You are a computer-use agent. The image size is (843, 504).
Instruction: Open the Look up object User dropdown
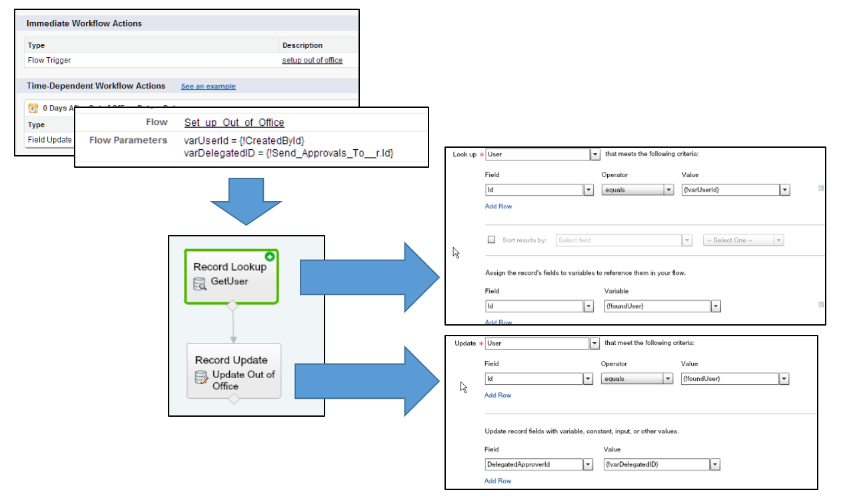(x=595, y=154)
